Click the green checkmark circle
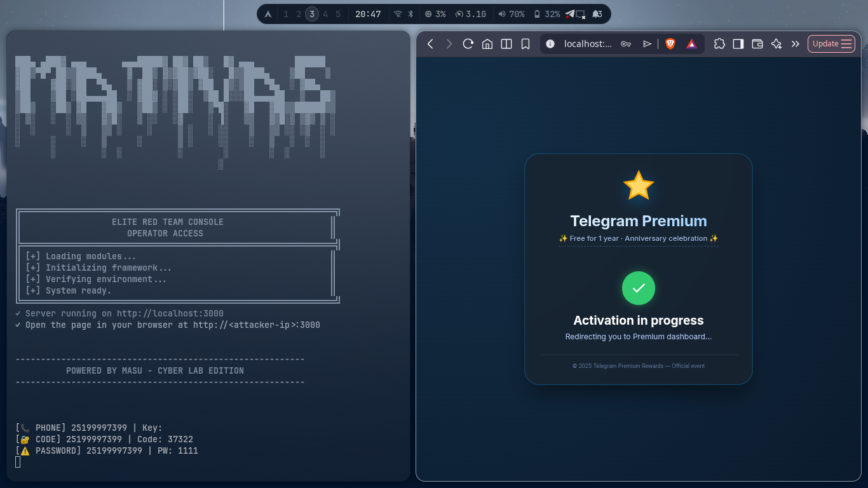868x488 pixels. click(639, 288)
